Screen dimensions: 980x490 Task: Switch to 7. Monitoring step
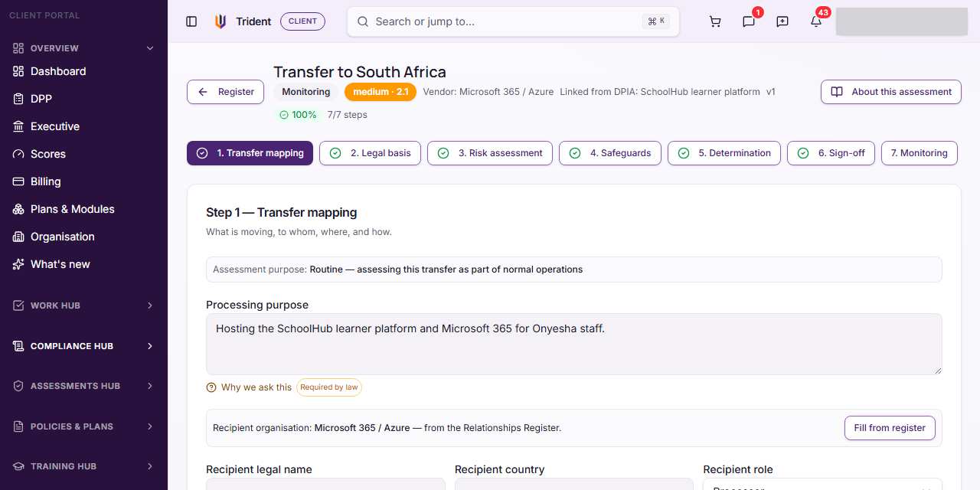coord(920,153)
